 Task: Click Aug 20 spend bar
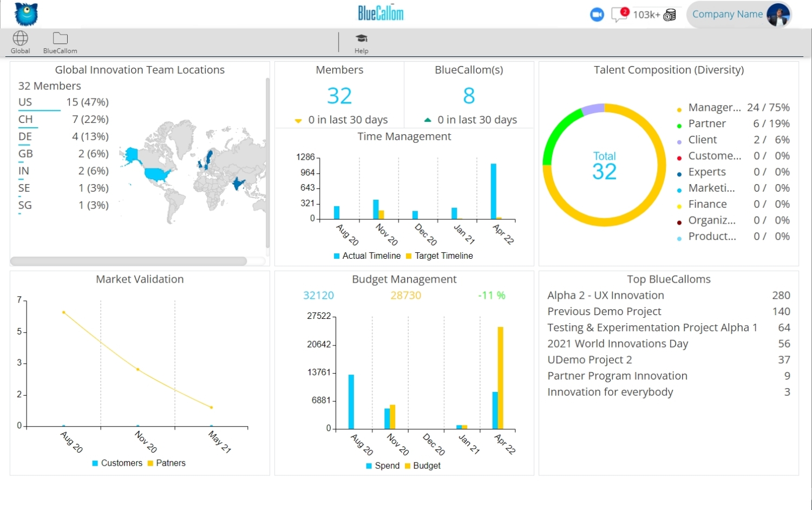click(351, 402)
